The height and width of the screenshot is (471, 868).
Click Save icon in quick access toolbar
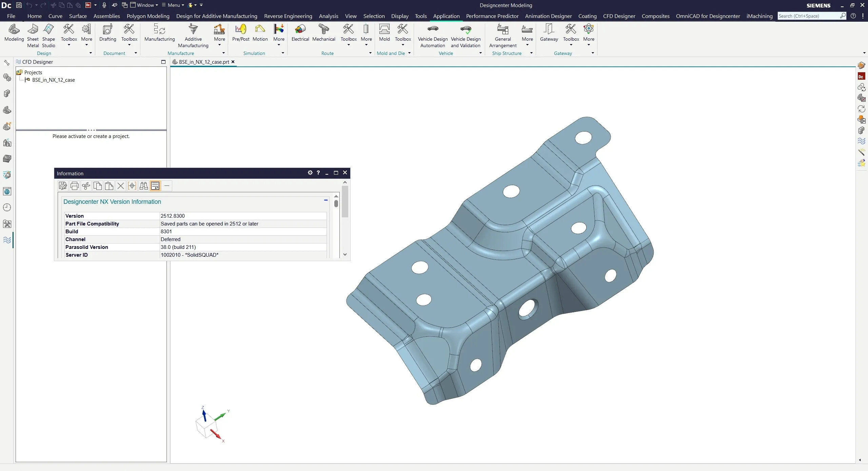[19, 5]
